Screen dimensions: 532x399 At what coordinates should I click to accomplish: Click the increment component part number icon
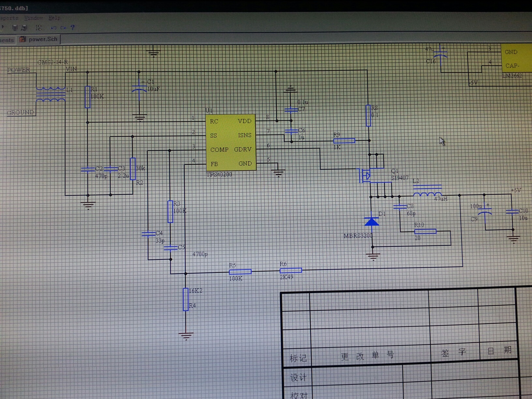(x=39, y=28)
